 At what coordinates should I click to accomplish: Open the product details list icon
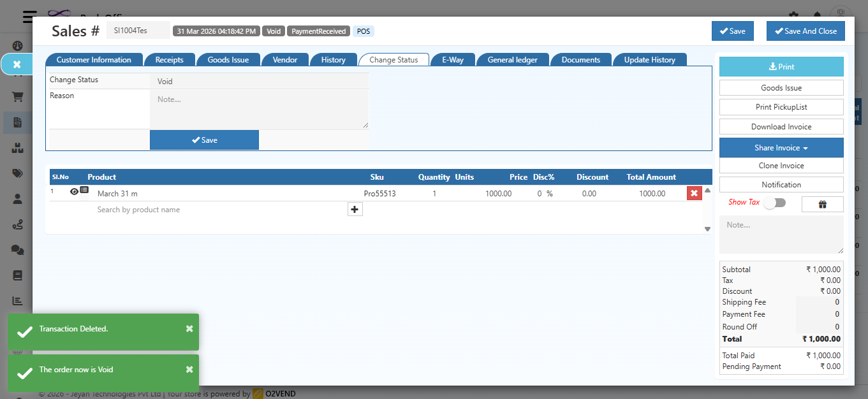(84, 191)
